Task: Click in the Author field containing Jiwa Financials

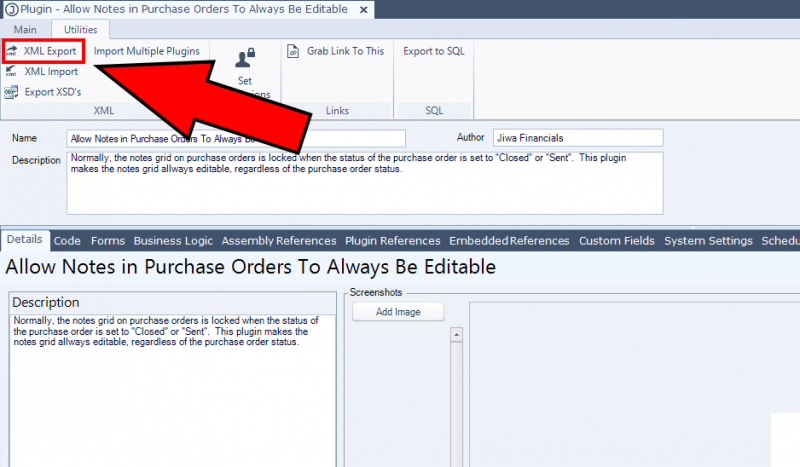Action: (578, 138)
